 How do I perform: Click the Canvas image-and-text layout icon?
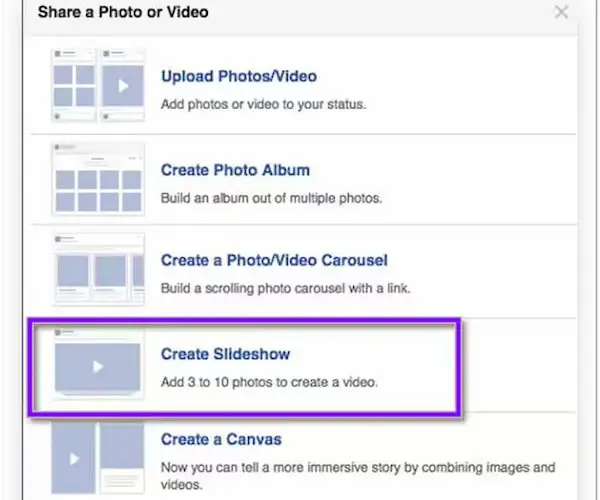[122, 458]
